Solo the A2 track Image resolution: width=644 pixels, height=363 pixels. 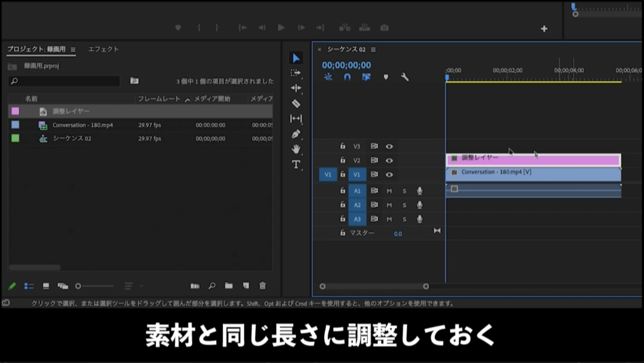coord(404,205)
